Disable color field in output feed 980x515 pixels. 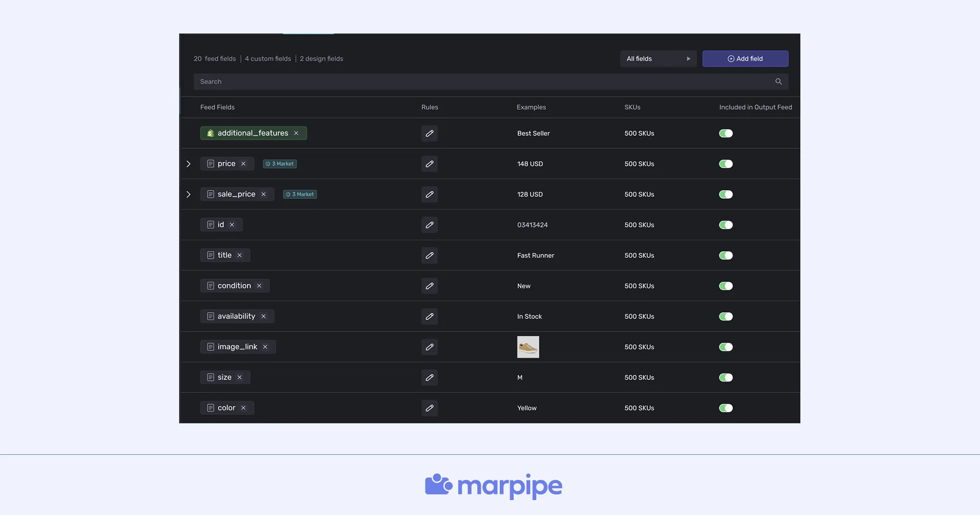[x=725, y=407]
